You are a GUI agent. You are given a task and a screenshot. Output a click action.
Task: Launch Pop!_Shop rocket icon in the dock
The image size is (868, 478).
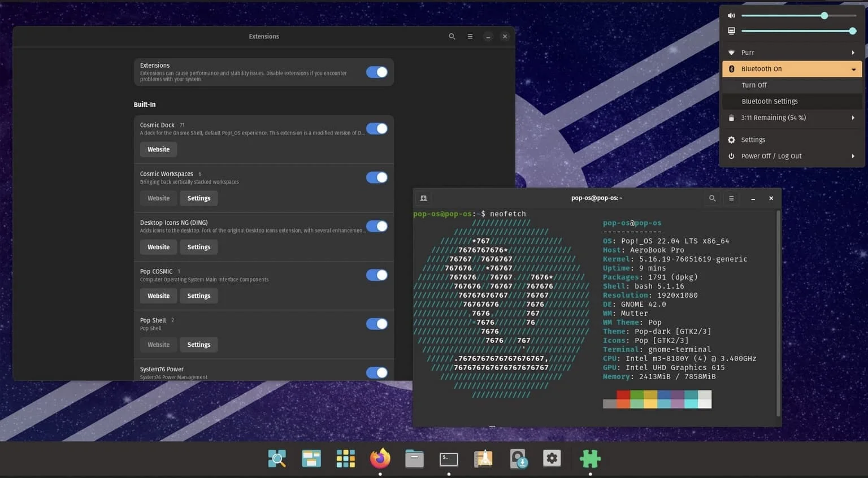(x=483, y=458)
